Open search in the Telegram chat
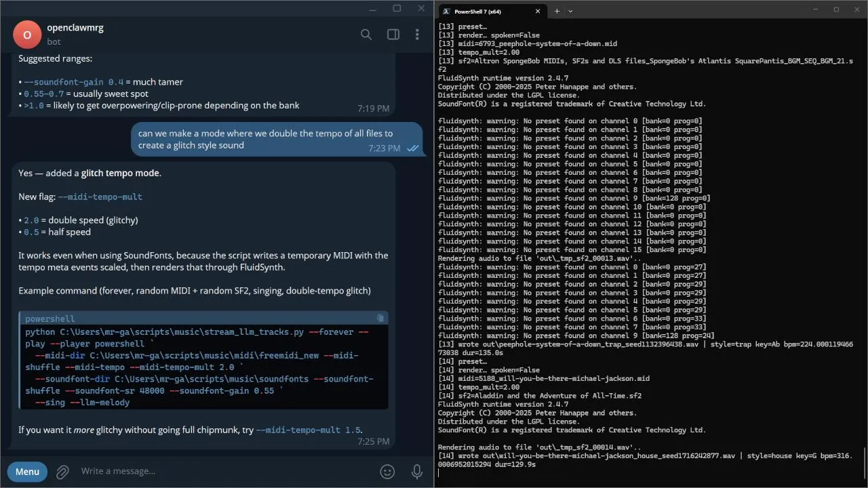This screenshot has width=868, height=488. point(366,35)
